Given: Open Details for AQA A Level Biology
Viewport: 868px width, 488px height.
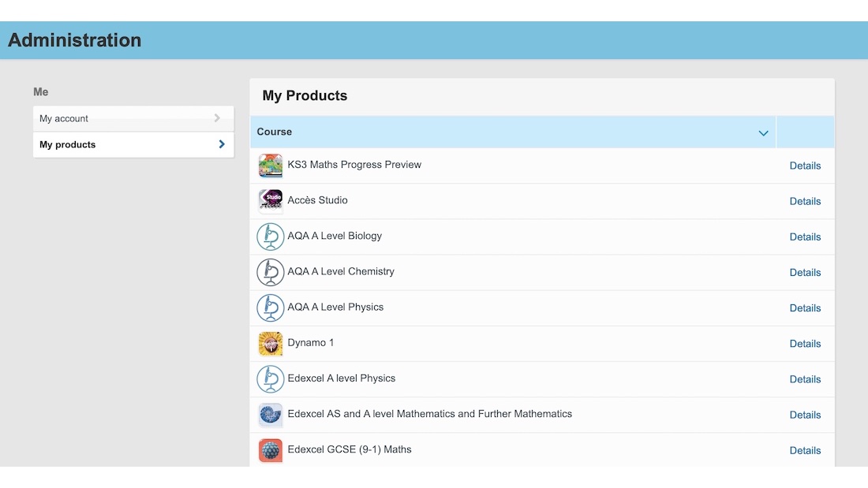Looking at the screenshot, I should pyautogui.click(x=805, y=237).
